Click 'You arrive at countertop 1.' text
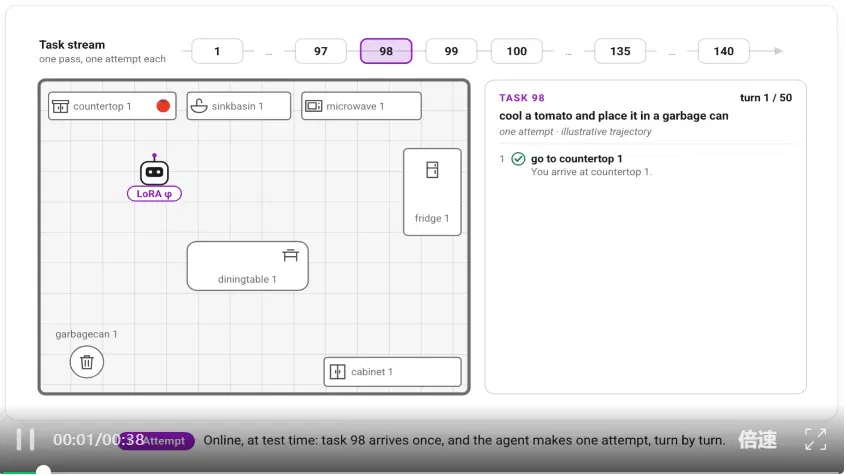 [591, 172]
